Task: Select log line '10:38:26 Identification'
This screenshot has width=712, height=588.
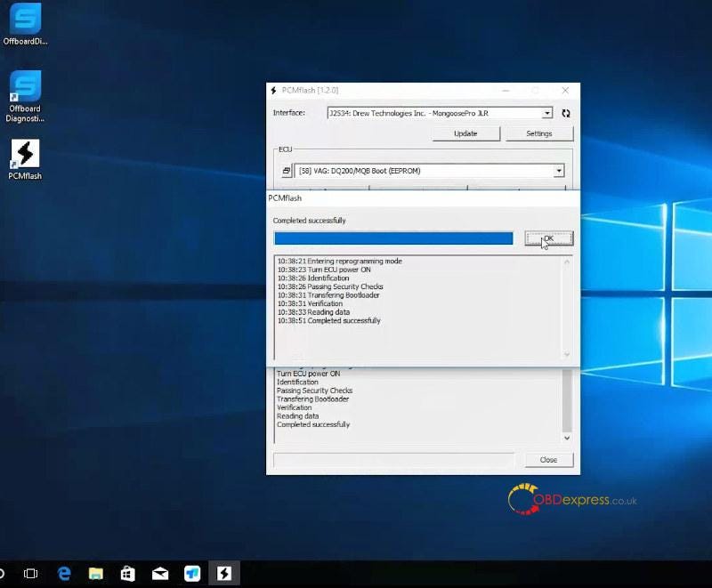Action: click(x=313, y=278)
